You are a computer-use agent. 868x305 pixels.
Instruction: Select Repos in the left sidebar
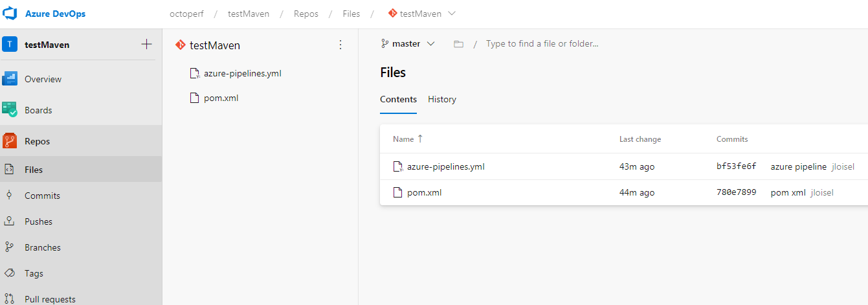[37, 141]
